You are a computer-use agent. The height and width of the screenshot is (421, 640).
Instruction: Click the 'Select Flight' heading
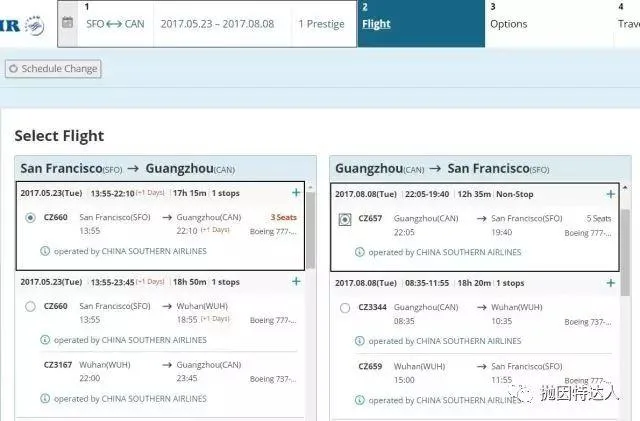tap(59, 136)
